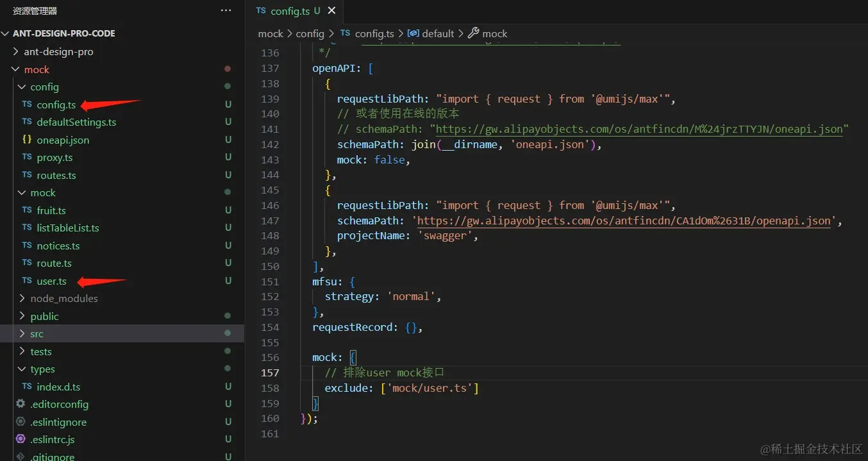868x461 pixels.
Task: Click the TS icon in the config.ts tab
Action: 261,11
